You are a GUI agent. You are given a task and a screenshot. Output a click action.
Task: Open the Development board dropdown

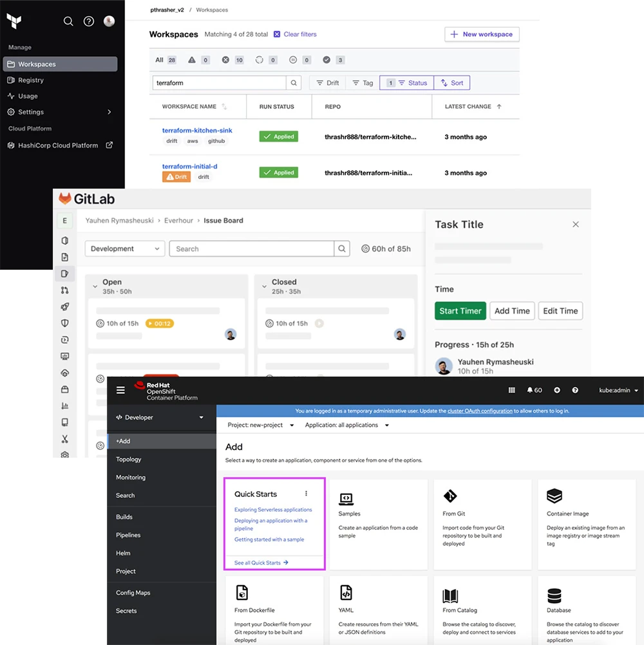(125, 249)
